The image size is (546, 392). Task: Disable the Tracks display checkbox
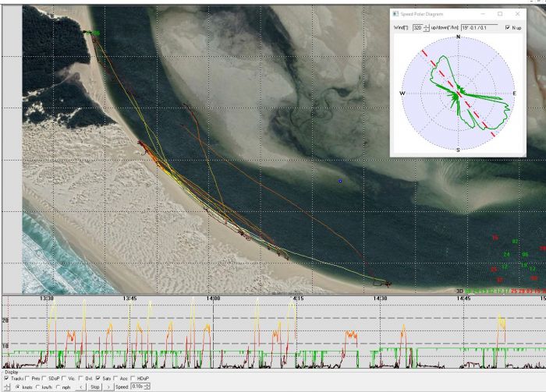[7, 378]
